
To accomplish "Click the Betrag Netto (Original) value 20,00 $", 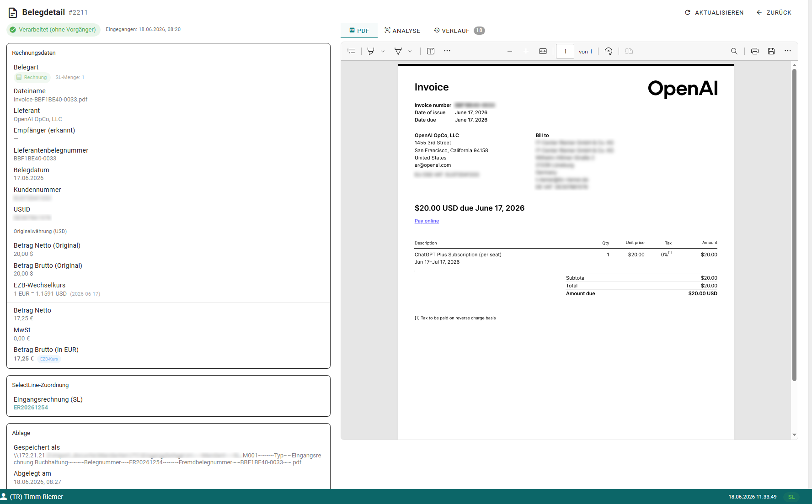I will click(x=23, y=254).
